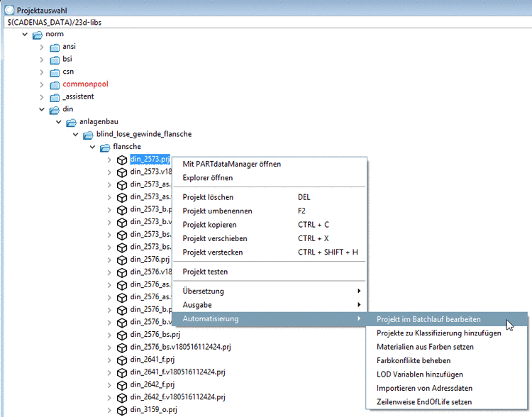This screenshot has width=532, height=417.
Task: Click the norm folder icon
Action: click(x=38, y=35)
